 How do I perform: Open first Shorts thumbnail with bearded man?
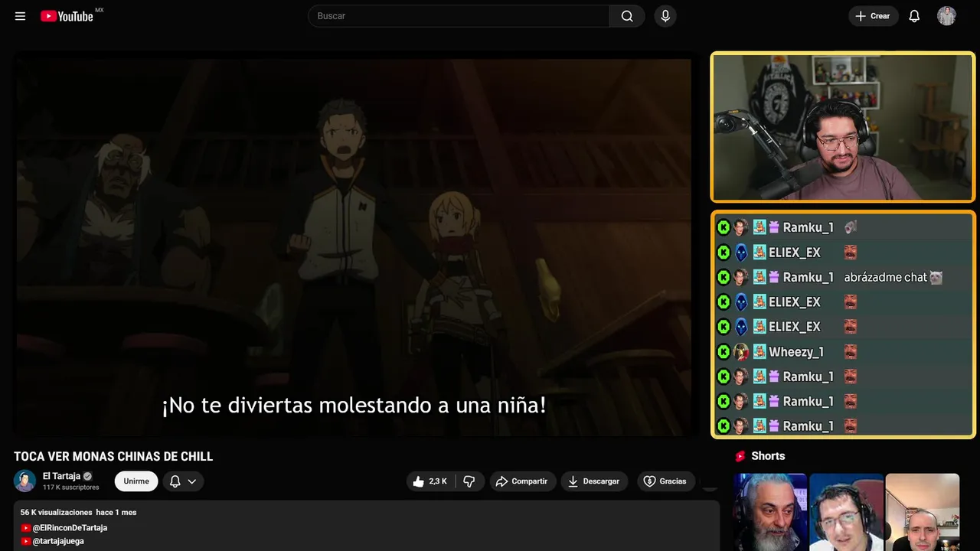[770, 512]
